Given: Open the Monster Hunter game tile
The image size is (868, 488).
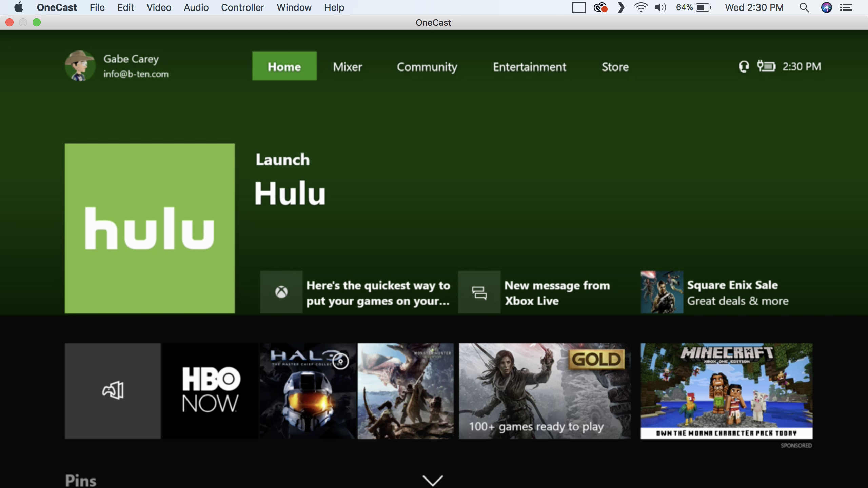Looking at the screenshot, I should click(x=406, y=391).
